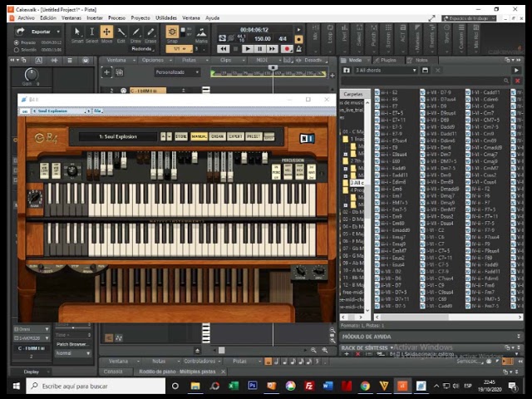Toggle the vibrato lower switch on organ
The image size is (532, 399).
[44, 170]
